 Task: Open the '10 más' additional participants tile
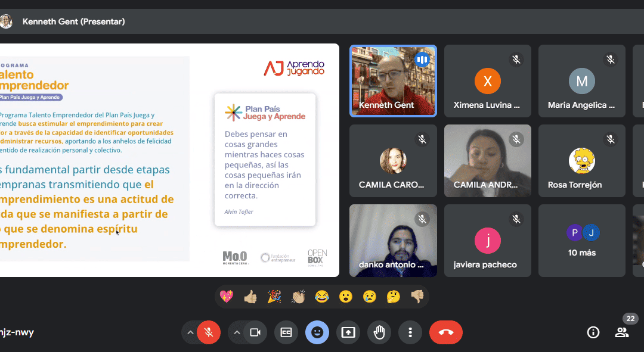(x=582, y=241)
